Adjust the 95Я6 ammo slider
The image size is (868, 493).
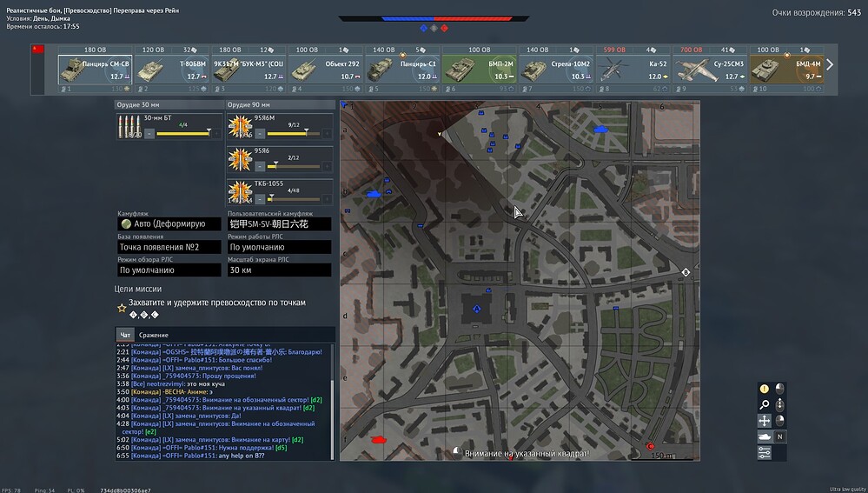coord(294,166)
